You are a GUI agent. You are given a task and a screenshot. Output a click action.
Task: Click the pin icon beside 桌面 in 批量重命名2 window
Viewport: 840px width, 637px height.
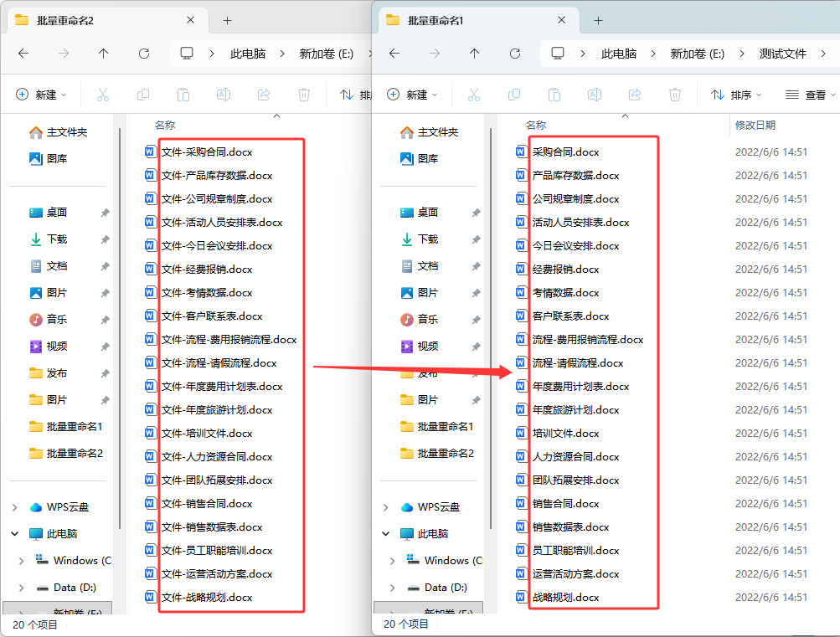click(105, 213)
